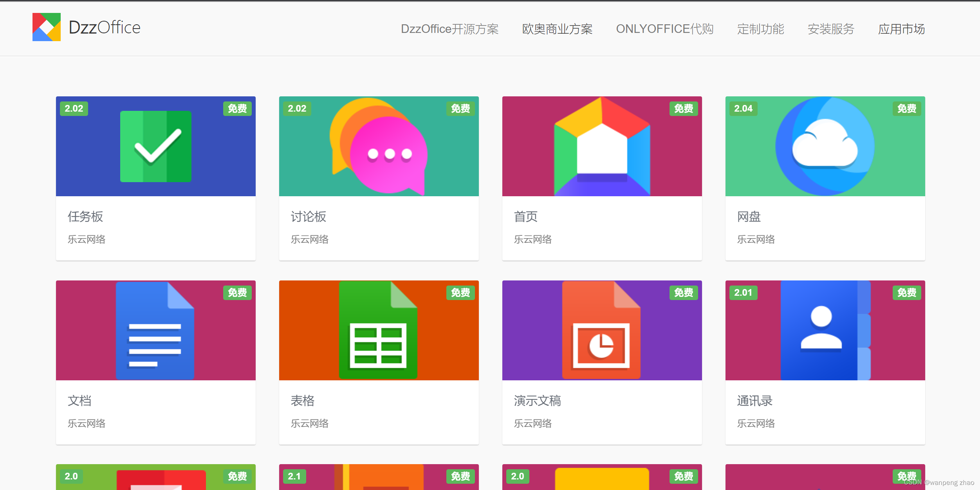Open the 任务板 app icon
Screen dimensions: 980x490
(x=155, y=146)
